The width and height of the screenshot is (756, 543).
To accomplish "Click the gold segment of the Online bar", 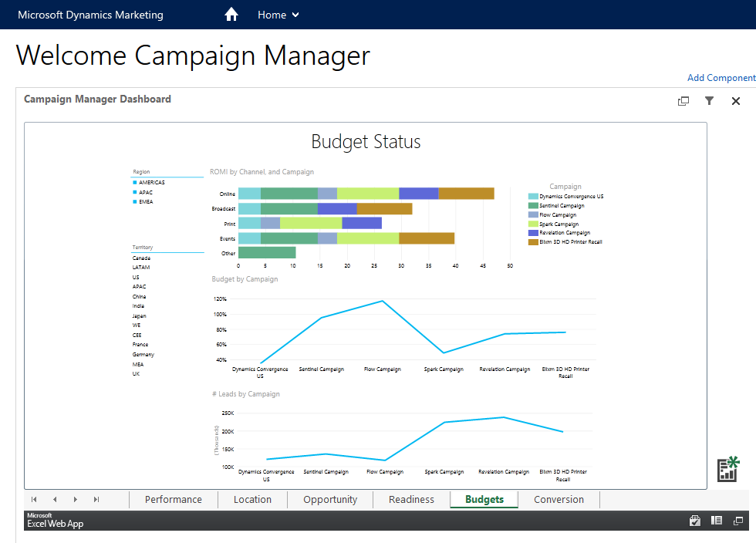I will point(466,194).
